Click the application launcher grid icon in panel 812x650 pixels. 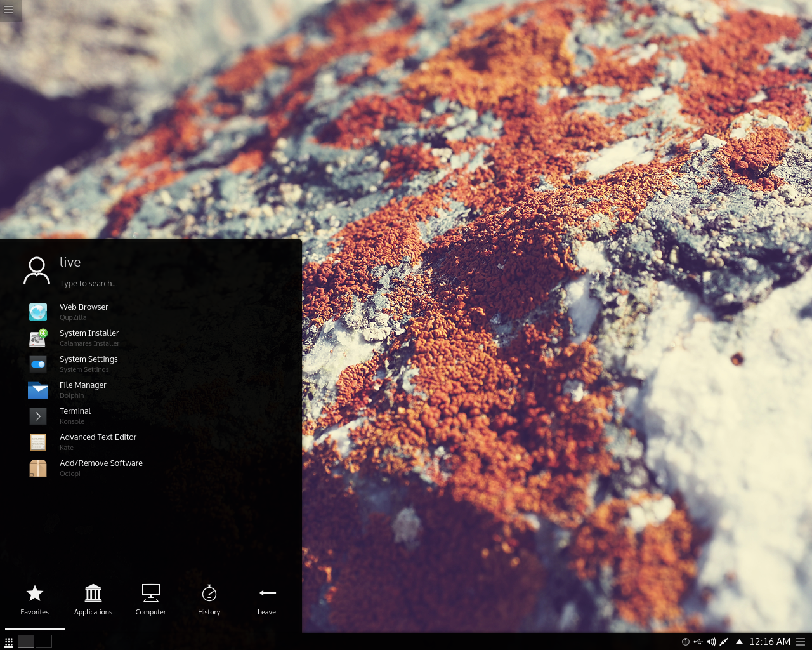[x=9, y=642]
